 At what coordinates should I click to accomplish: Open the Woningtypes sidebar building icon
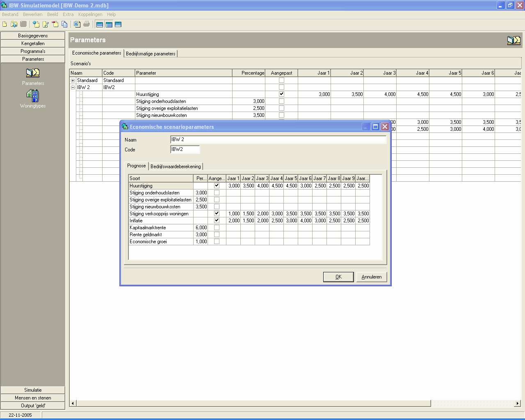coord(33,96)
